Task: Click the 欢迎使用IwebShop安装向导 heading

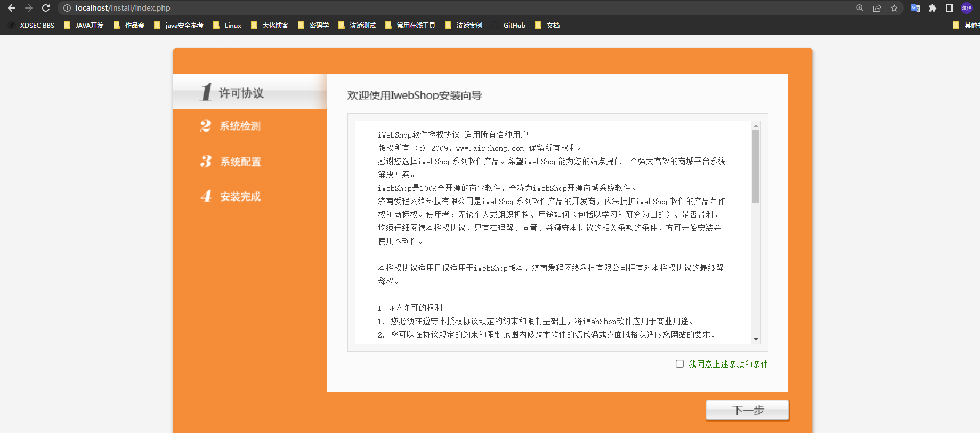Action: (x=415, y=95)
